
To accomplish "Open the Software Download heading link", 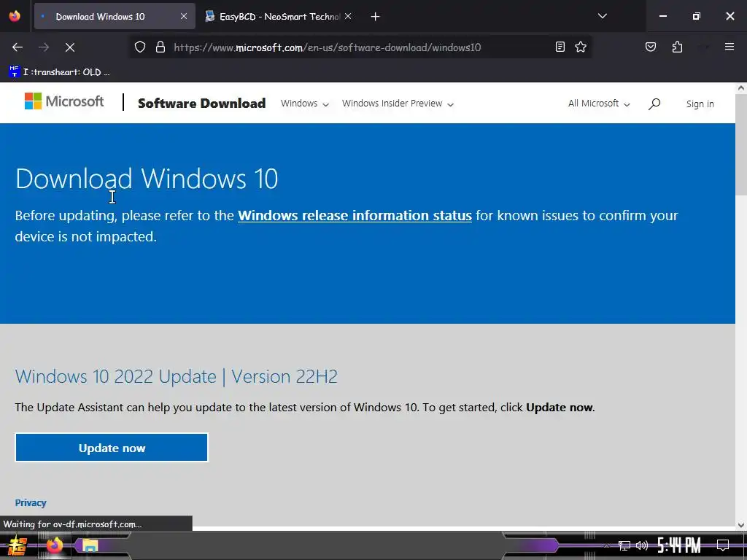I will (201, 104).
